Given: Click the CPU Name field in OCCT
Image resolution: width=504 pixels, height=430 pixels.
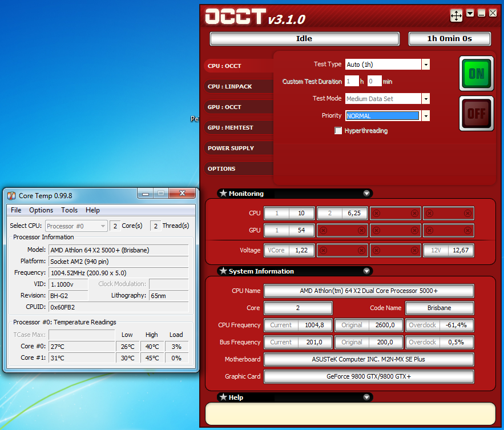Looking at the screenshot, I should [369, 291].
